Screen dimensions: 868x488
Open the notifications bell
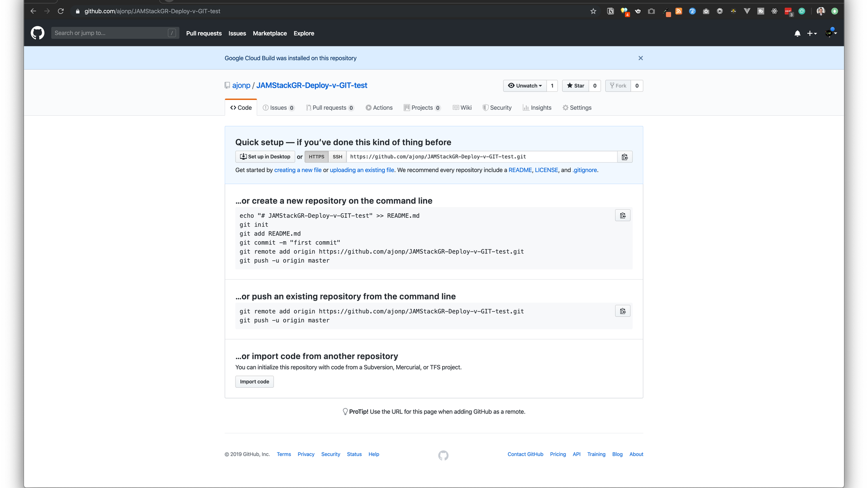[797, 33]
